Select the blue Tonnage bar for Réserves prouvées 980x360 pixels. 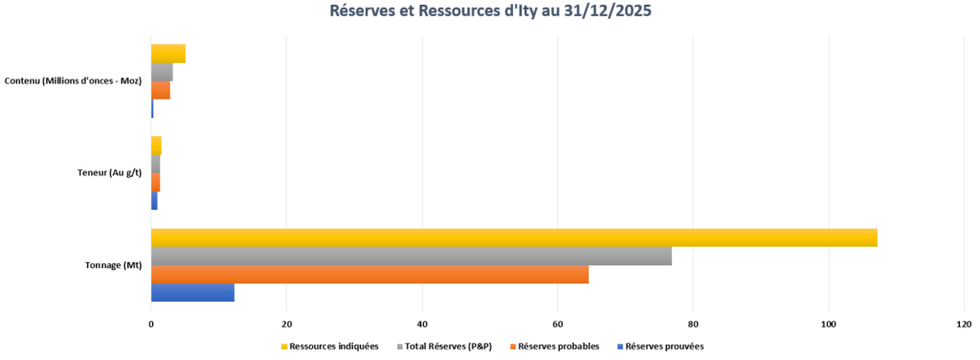[192, 293]
